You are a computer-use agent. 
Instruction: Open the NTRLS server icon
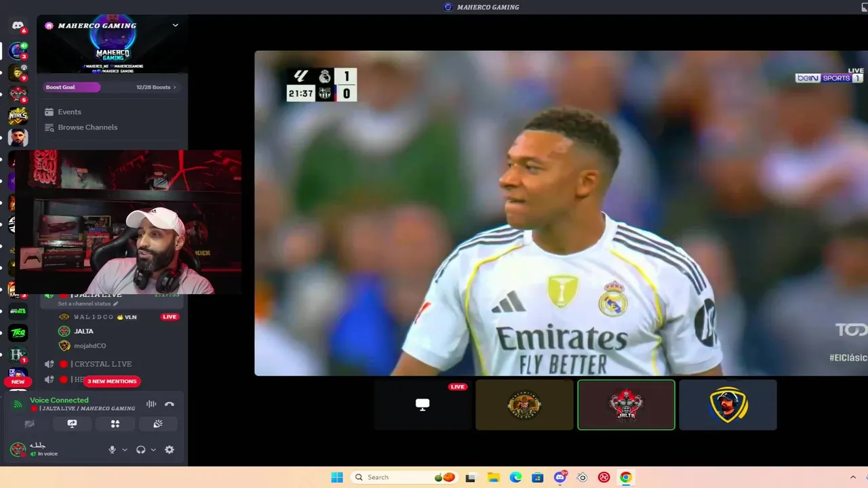(x=18, y=116)
